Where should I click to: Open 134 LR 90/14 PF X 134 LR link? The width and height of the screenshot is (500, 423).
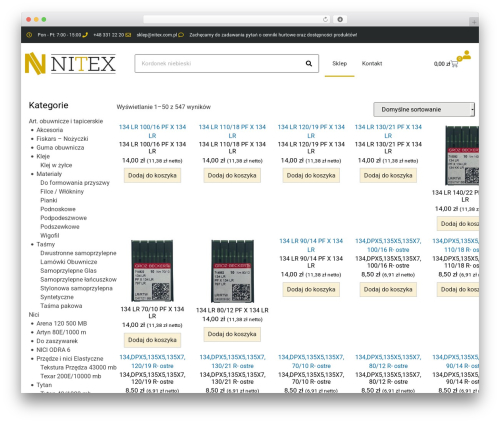311,245
